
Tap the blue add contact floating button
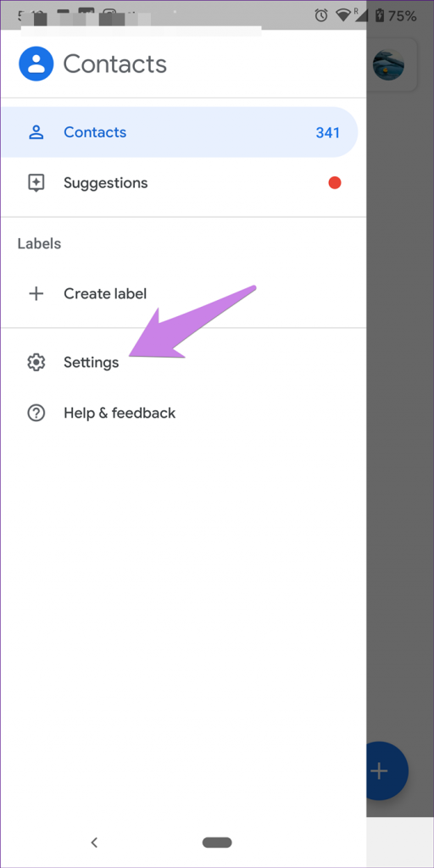pos(387,771)
